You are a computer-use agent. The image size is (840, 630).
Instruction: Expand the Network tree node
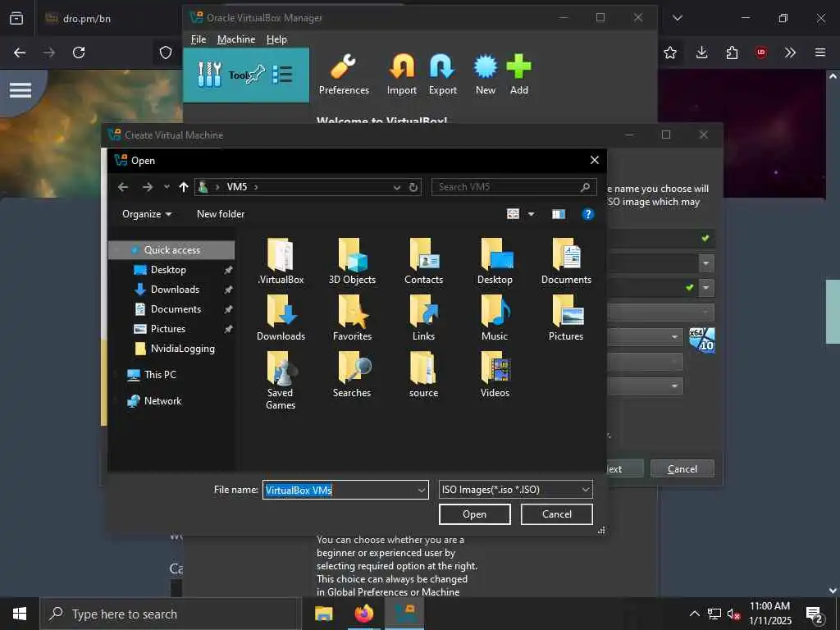[117, 401]
